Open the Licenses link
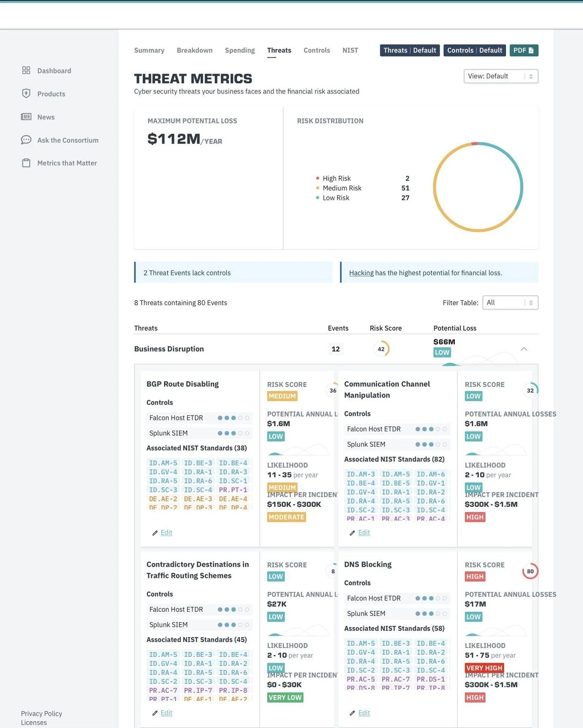This screenshot has width=583, height=728. [x=34, y=723]
